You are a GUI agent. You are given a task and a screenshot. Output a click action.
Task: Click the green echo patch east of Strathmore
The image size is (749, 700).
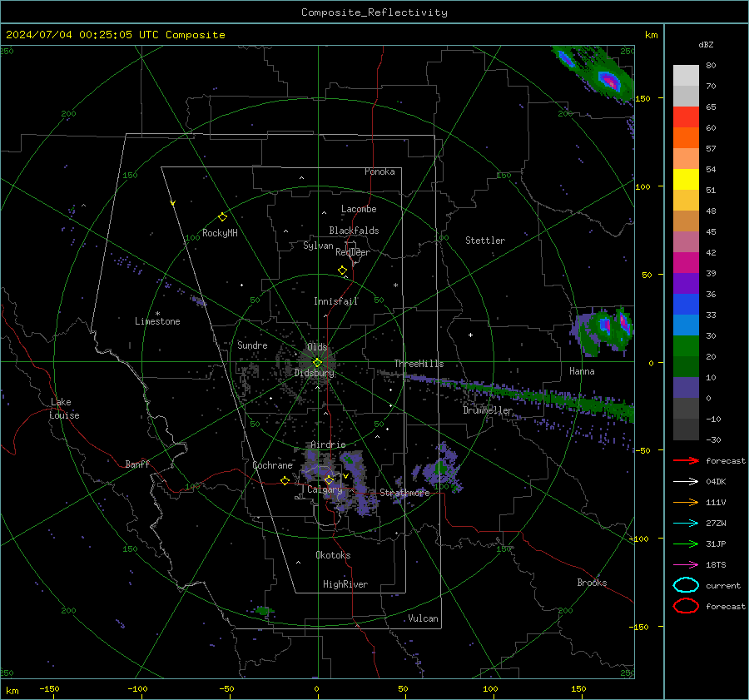(x=440, y=469)
